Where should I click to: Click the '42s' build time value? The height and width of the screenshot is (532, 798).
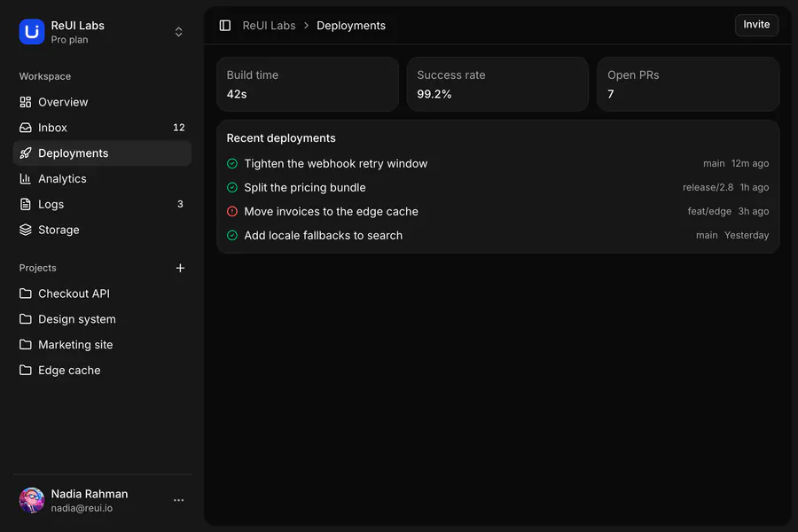237,94
